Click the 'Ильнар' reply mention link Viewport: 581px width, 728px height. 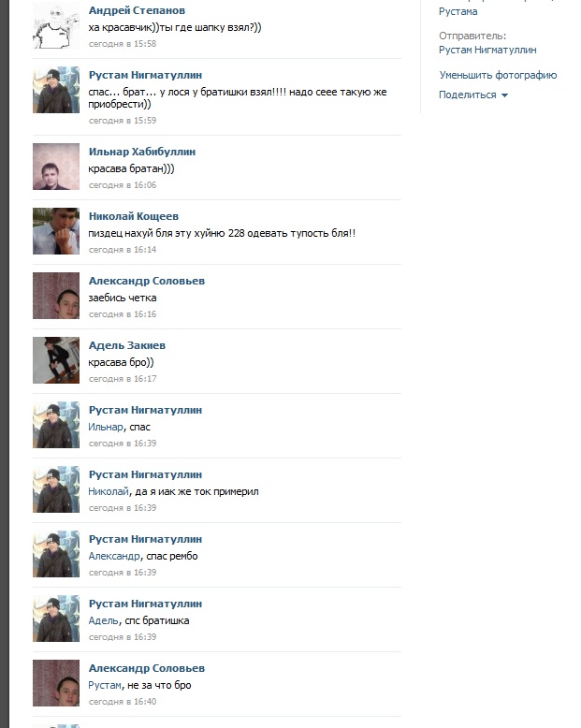pyautogui.click(x=106, y=427)
